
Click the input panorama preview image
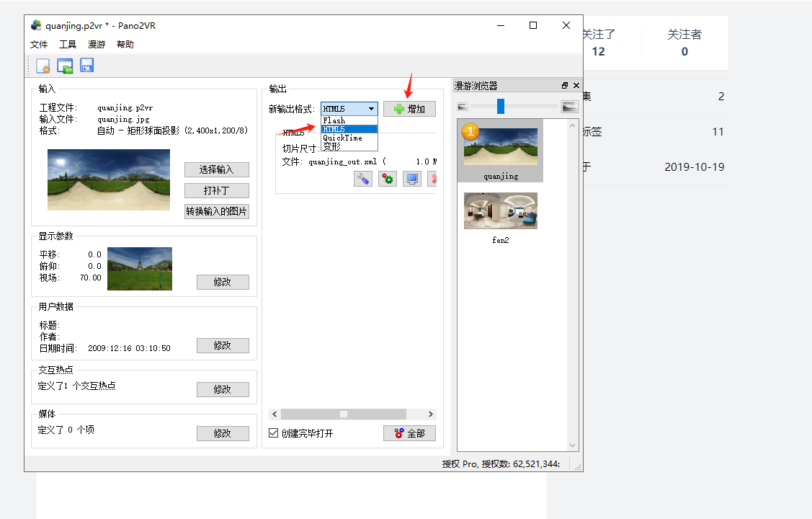pos(109,179)
